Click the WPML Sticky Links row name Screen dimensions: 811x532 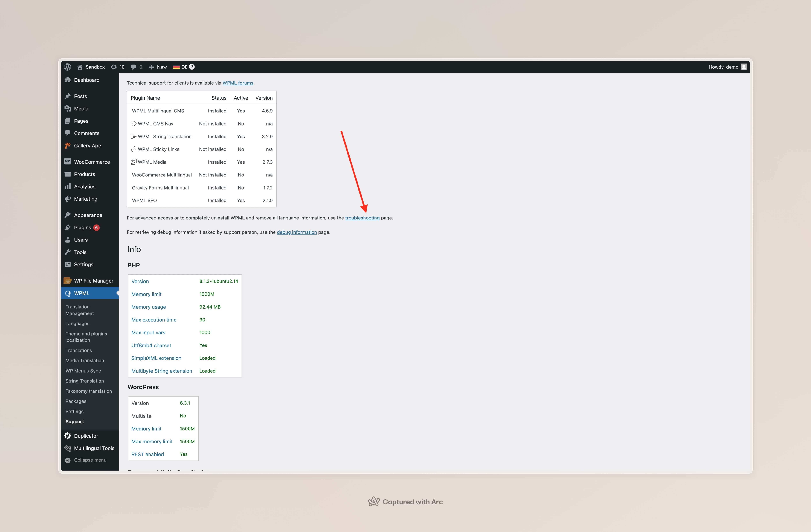(x=158, y=149)
